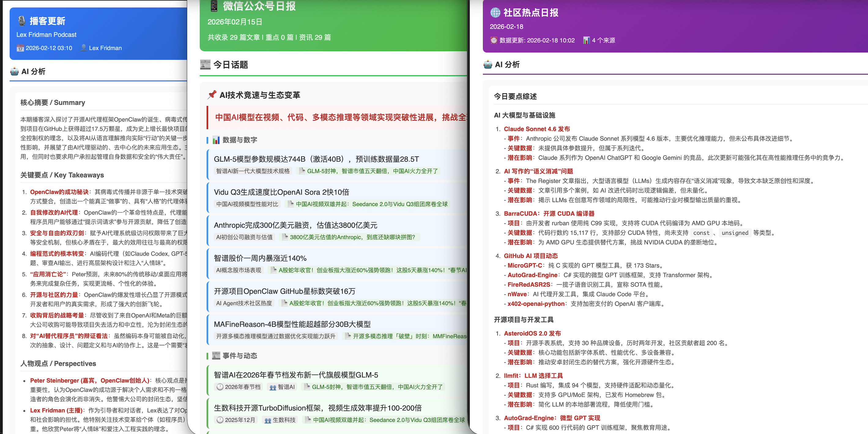Viewport: 868px width, 434px height.
Task: Click the robot icon in podcast AI 分析 heading
Action: point(14,72)
